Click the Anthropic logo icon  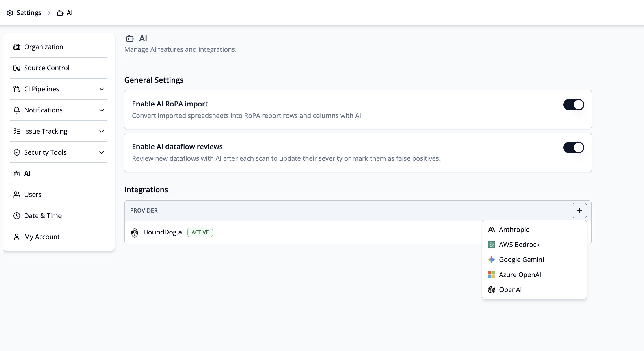click(x=492, y=230)
